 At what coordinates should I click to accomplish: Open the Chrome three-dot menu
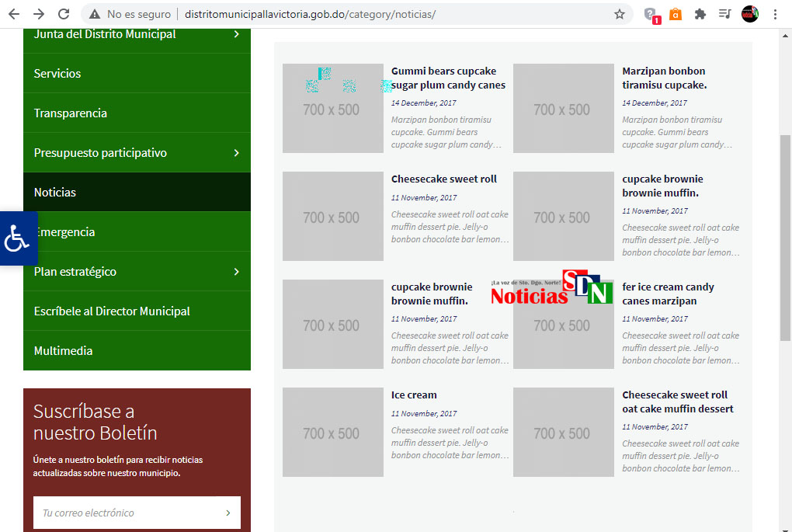pyautogui.click(x=775, y=14)
